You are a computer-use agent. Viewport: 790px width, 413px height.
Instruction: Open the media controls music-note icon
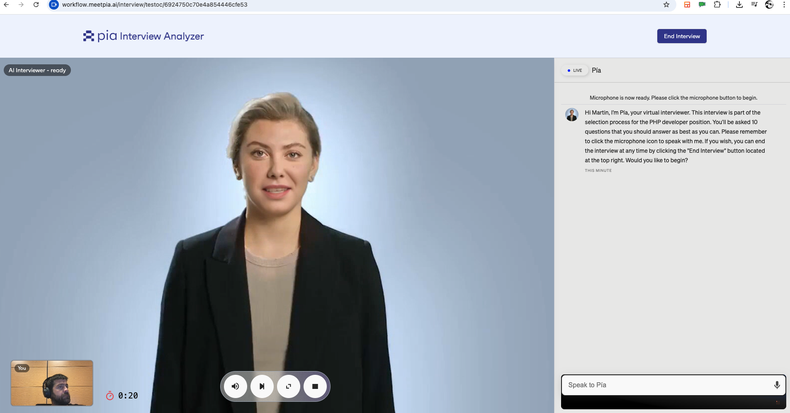(x=754, y=5)
